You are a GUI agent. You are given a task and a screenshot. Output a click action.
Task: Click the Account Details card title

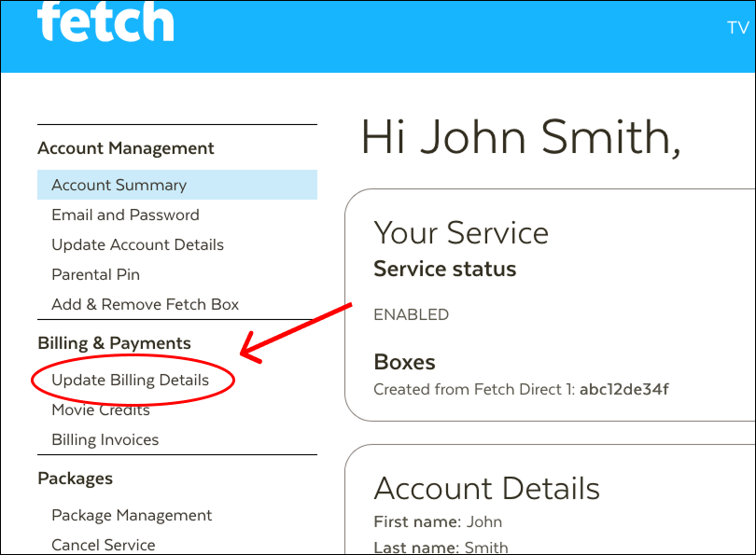click(486, 488)
